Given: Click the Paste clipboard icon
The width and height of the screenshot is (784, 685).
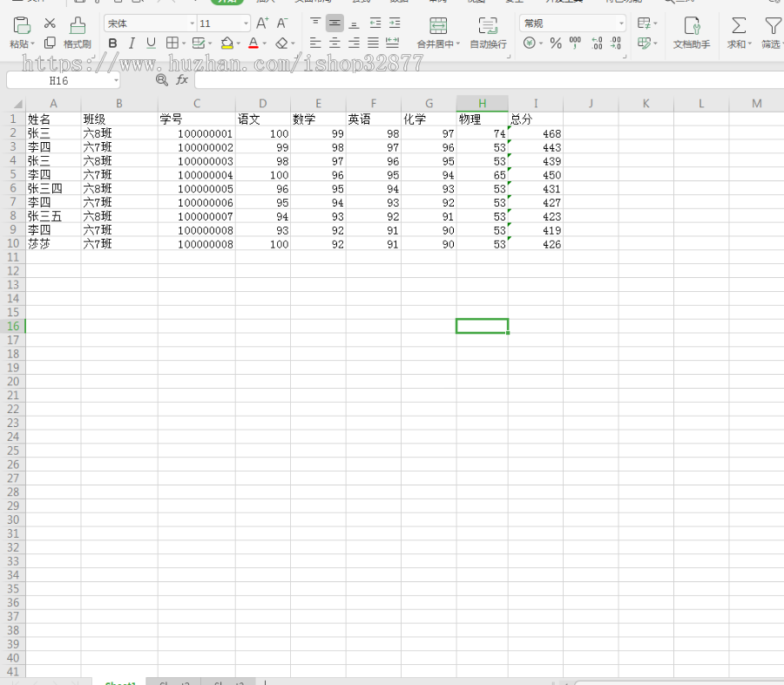Looking at the screenshot, I should pos(22,25).
